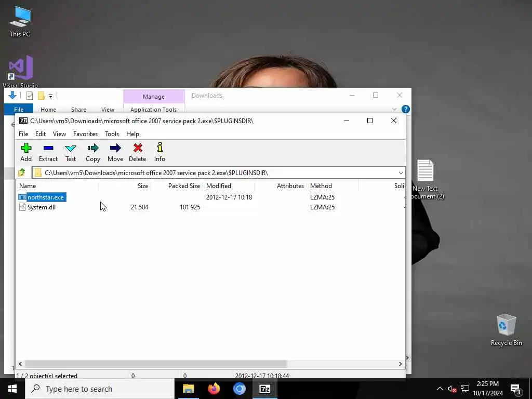This screenshot has width=532, height=399.
Task: Click the blue down-arrow icon in the Explorer title bar
Action: 12,96
